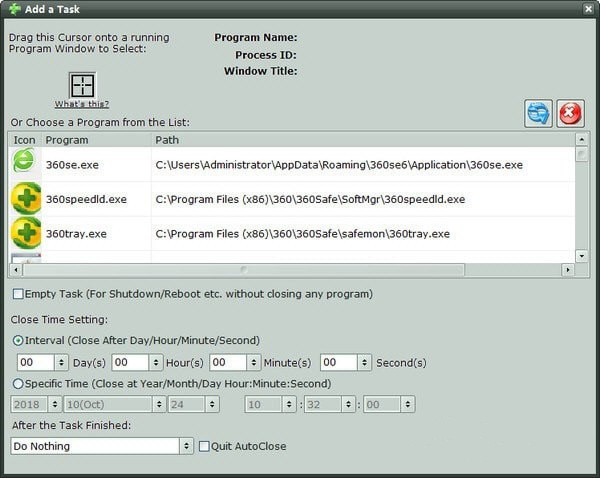Click the crosshair window selector cursor icon

click(82, 85)
